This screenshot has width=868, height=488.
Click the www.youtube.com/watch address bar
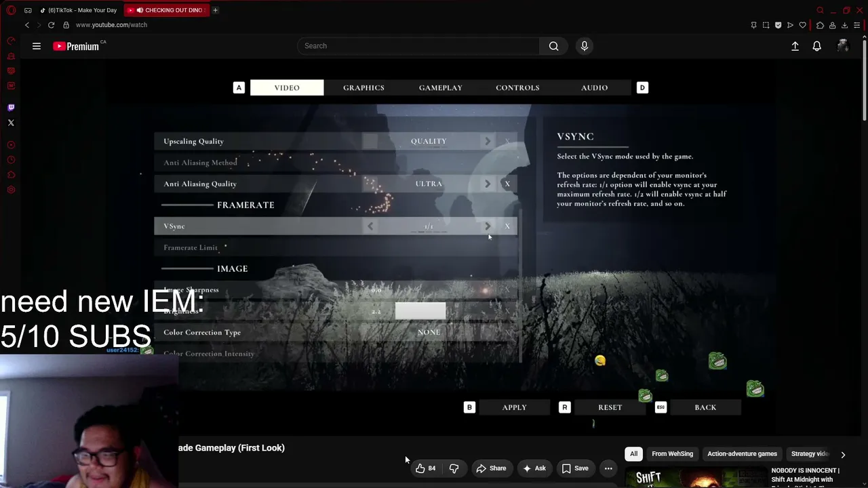pos(111,25)
